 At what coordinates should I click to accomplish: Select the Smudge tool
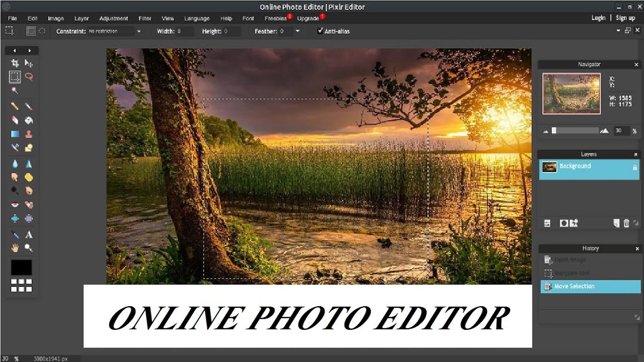coord(15,177)
